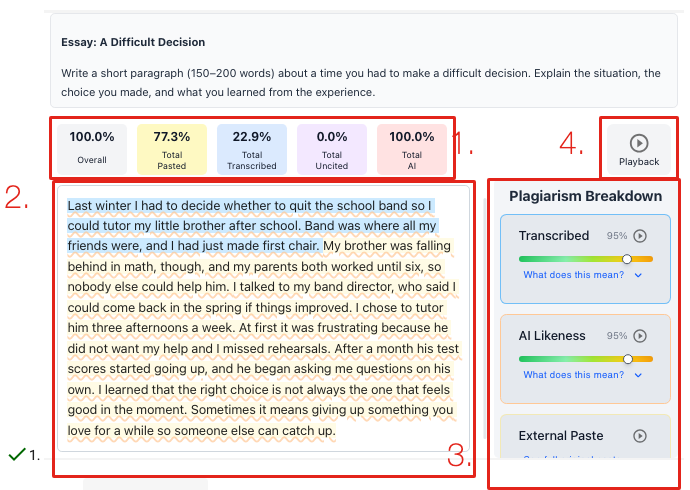
Task: Click the Playback button
Action: tap(639, 150)
